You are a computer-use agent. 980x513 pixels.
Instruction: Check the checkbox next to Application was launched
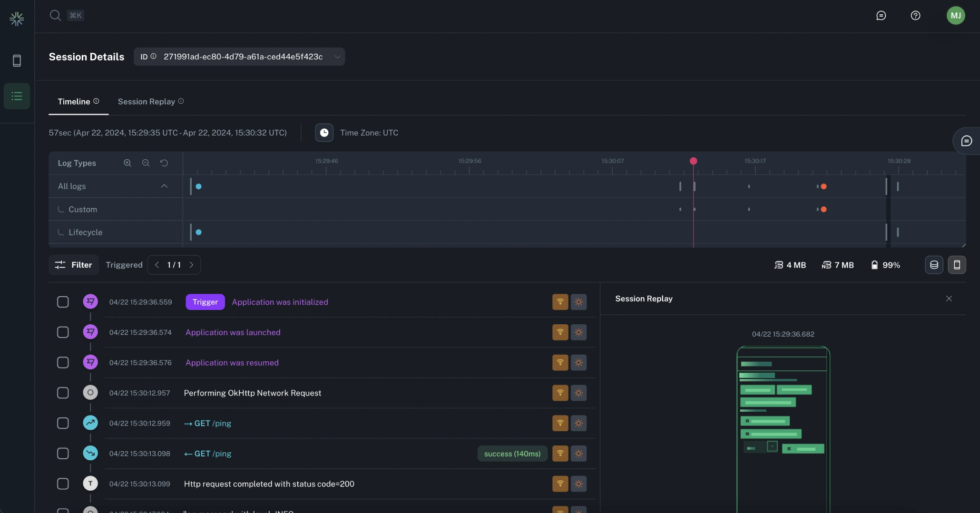(62, 332)
